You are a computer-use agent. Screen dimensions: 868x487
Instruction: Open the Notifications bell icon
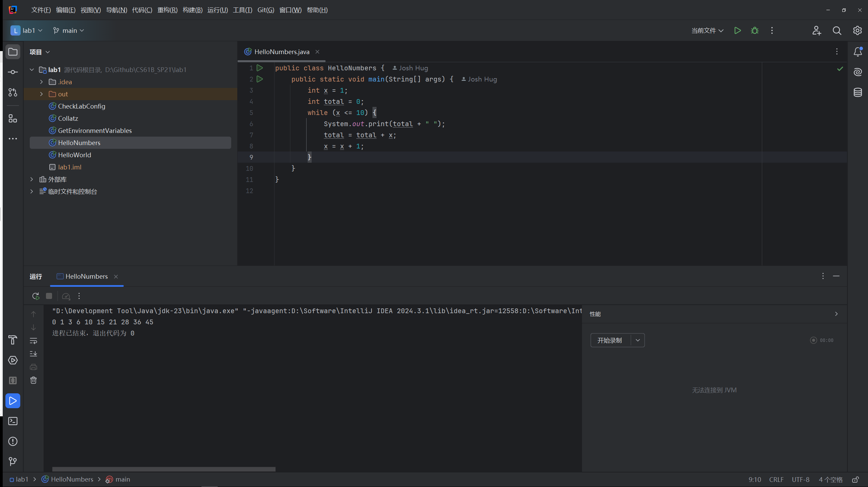pyautogui.click(x=858, y=52)
